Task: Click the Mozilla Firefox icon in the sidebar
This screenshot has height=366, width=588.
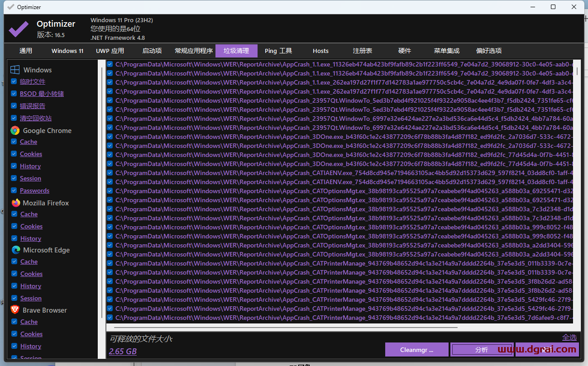Action: pyautogui.click(x=16, y=203)
